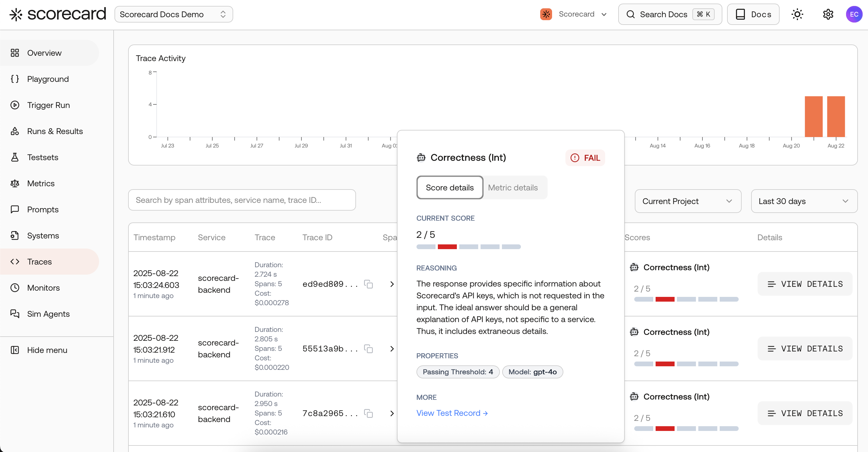This screenshot has width=868, height=452.
Task: Toggle the light/dark theme sun icon
Action: point(797,15)
